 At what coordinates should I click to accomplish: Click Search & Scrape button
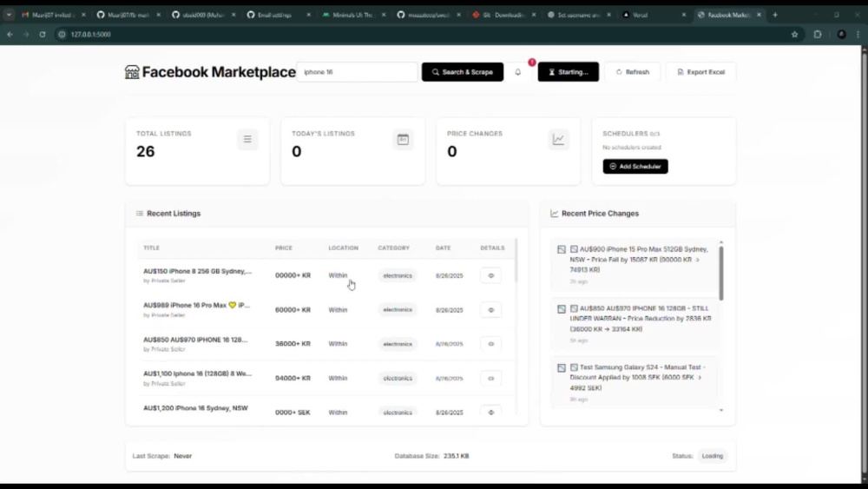pos(463,72)
